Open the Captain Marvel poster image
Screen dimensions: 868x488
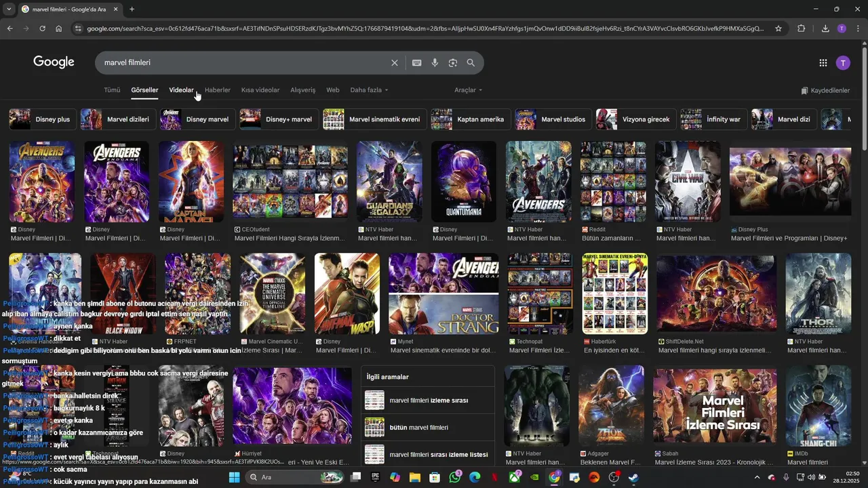[191, 182]
